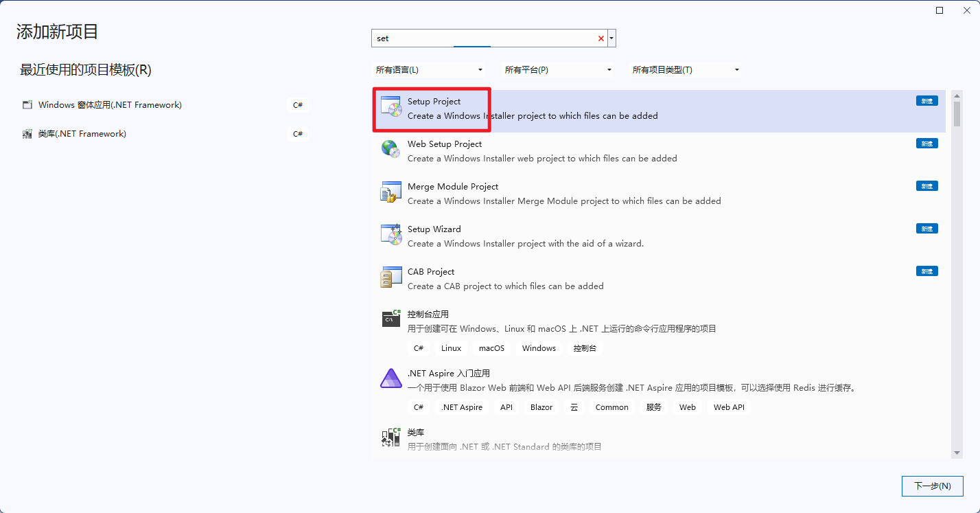This screenshot has height=513, width=980.
Task: Clear the search with the X button
Action: click(600, 38)
